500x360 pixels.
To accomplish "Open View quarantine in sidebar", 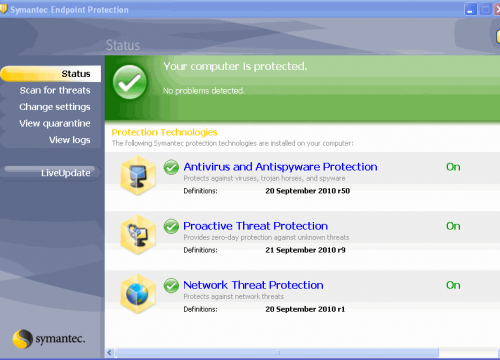I will click(x=55, y=124).
